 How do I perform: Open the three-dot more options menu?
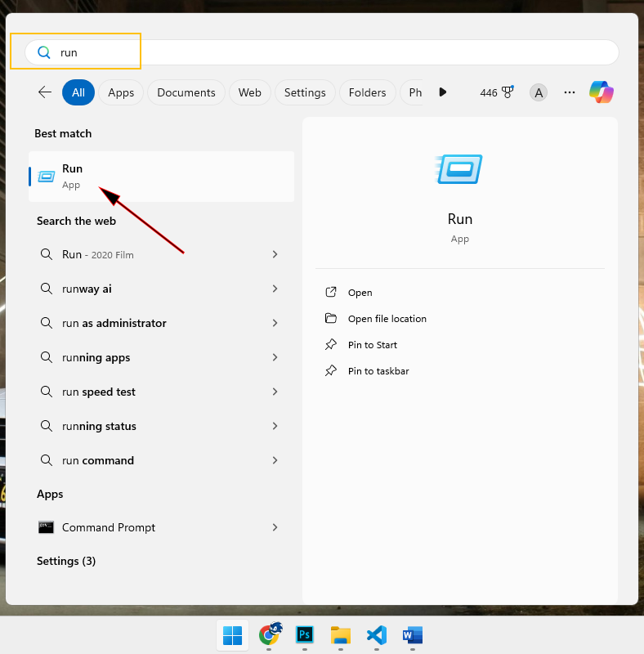[x=570, y=92]
